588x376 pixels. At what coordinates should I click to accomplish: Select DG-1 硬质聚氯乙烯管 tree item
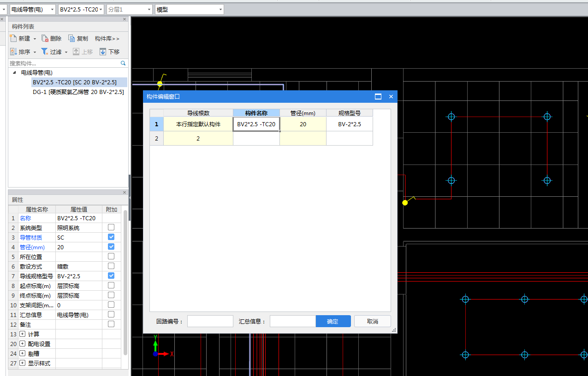[x=78, y=92]
